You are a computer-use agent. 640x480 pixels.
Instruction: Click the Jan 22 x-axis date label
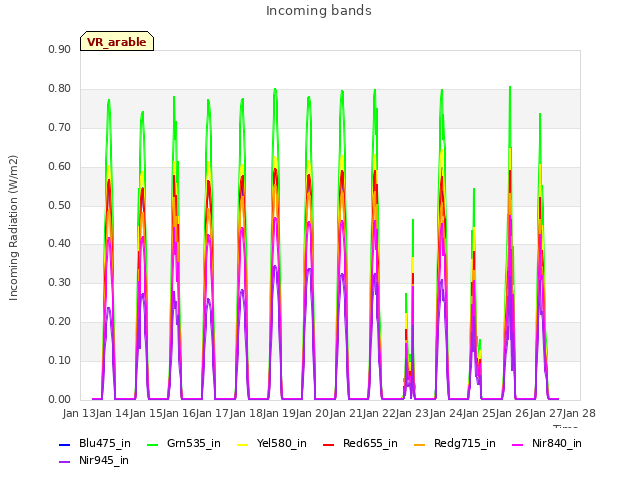[379, 413]
